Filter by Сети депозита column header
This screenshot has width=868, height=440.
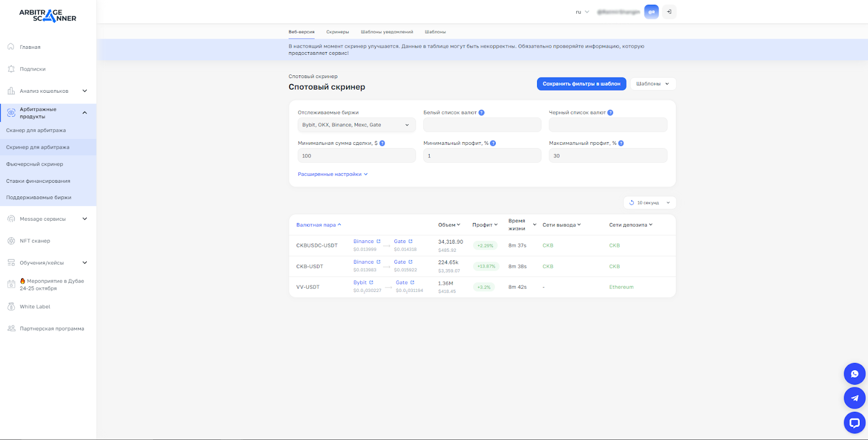[630, 225]
